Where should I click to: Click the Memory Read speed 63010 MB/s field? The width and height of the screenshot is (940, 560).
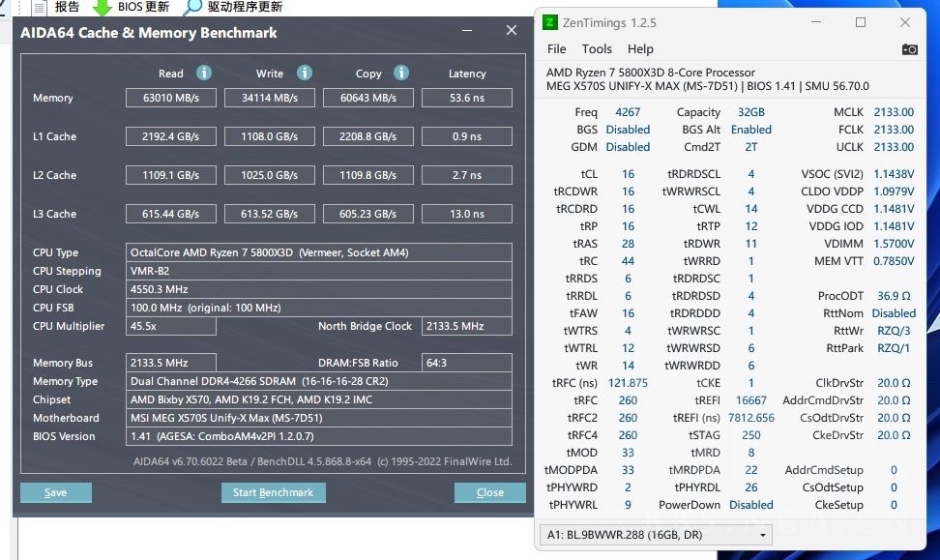(x=170, y=97)
